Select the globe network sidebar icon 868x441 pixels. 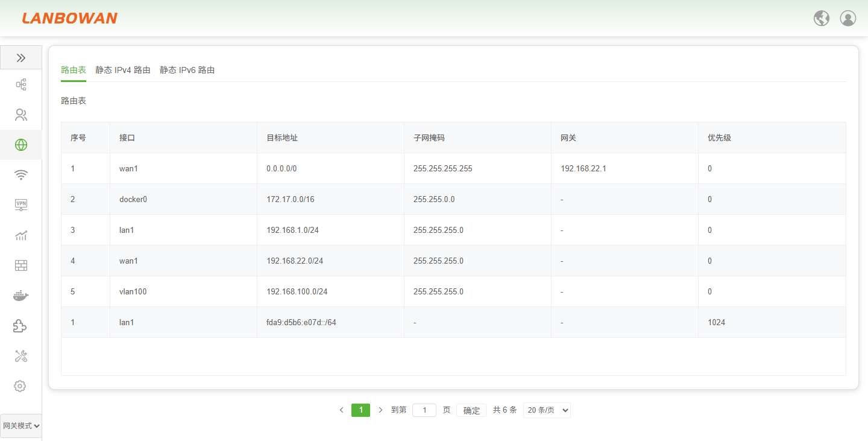click(21, 145)
